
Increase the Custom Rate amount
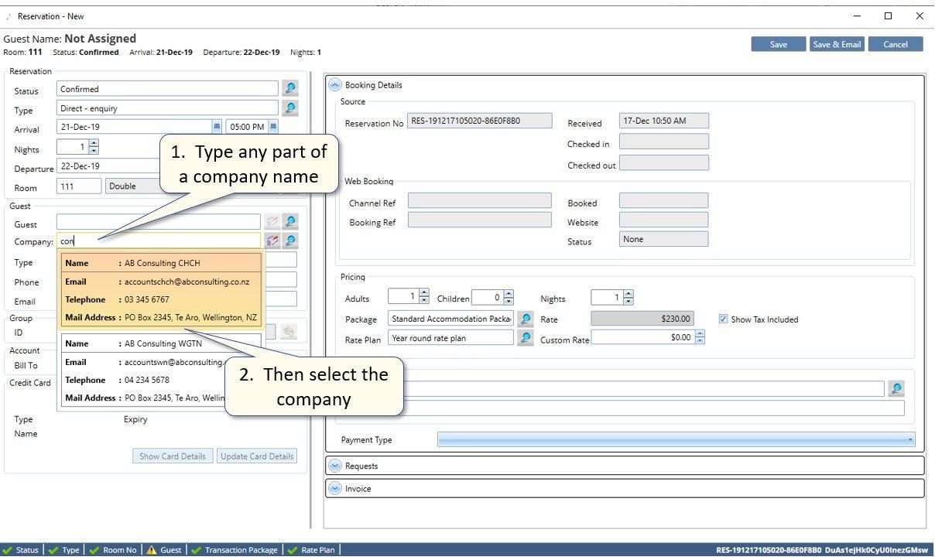700,333
